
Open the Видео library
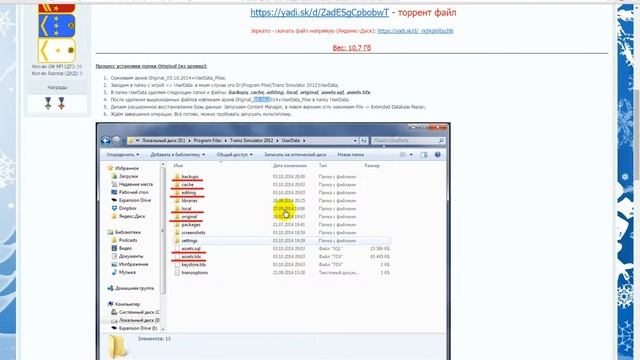point(121,248)
